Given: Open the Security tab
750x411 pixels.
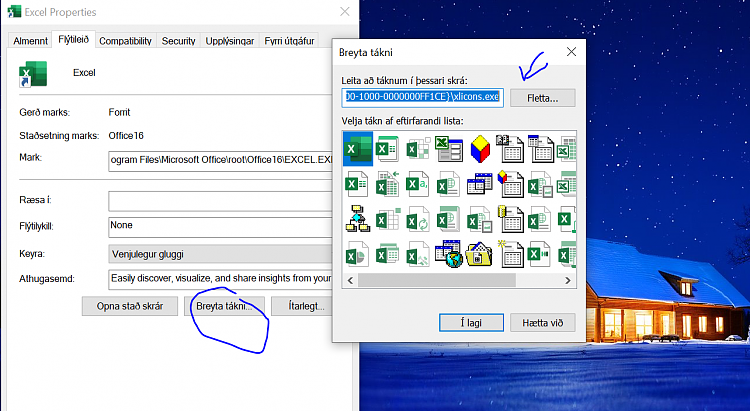Looking at the screenshot, I should point(178,41).
